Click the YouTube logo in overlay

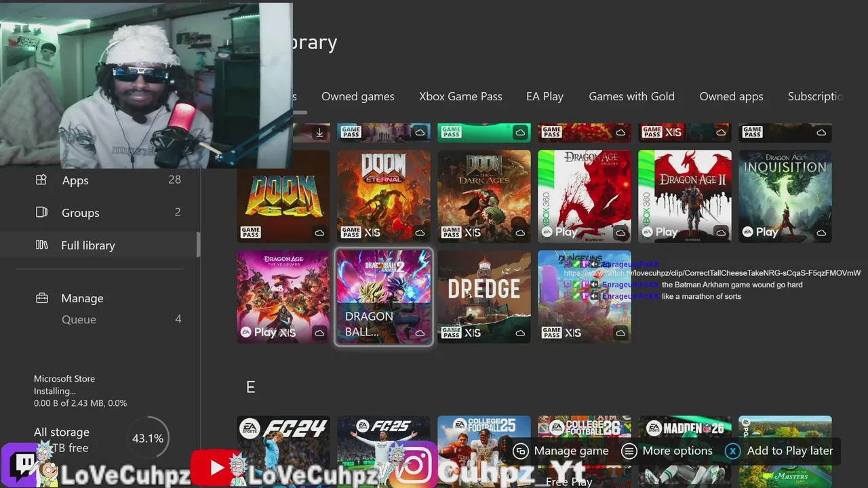click(216, 468)
